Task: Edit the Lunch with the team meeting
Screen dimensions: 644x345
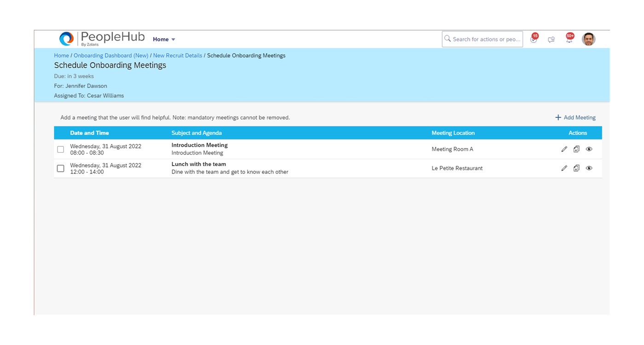Action: coord(564,168)
